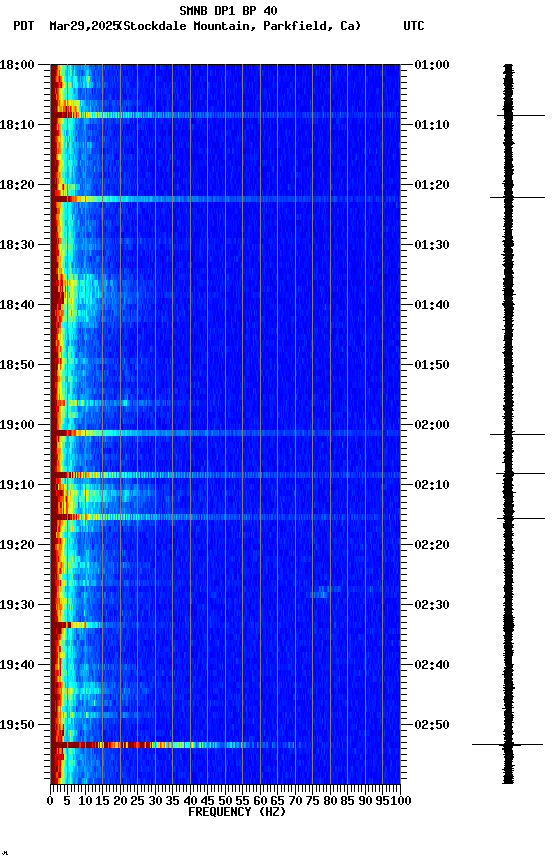Click the 18:00 PDT time label
This screenshot has width=552, height=864.
point(17,64)
